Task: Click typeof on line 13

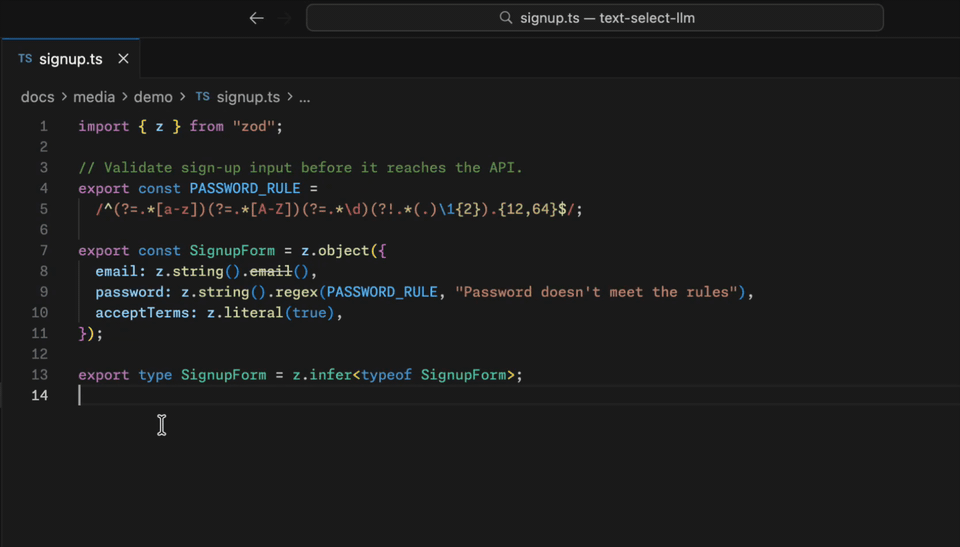Action: point(386,374)
